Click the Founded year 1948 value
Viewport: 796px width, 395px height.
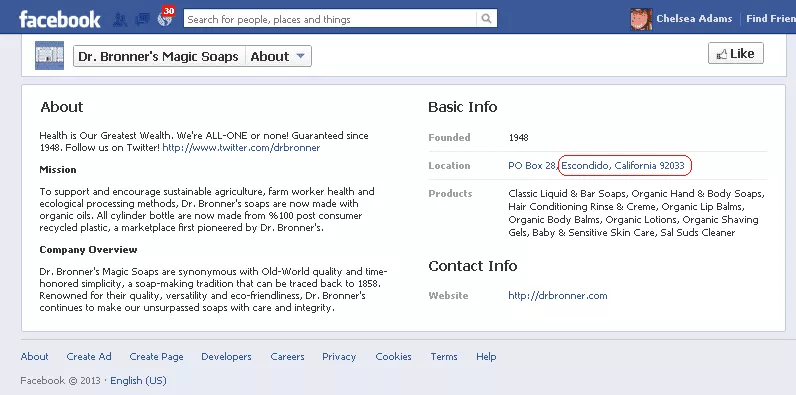tap(518, 138)
